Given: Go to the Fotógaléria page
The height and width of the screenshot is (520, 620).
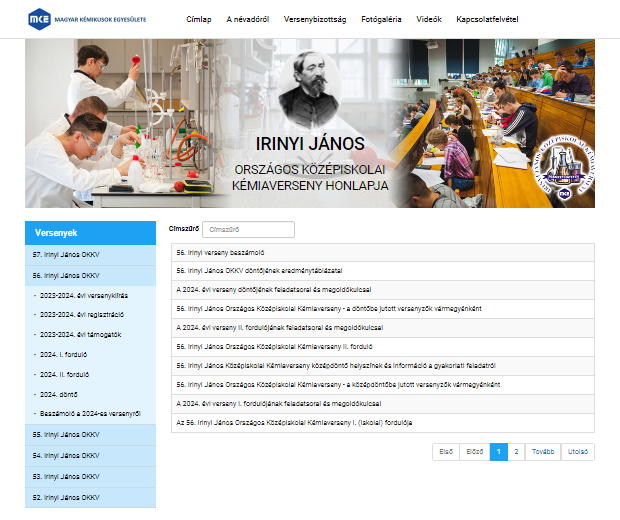Looking at the screenshot, I should 381,19.
